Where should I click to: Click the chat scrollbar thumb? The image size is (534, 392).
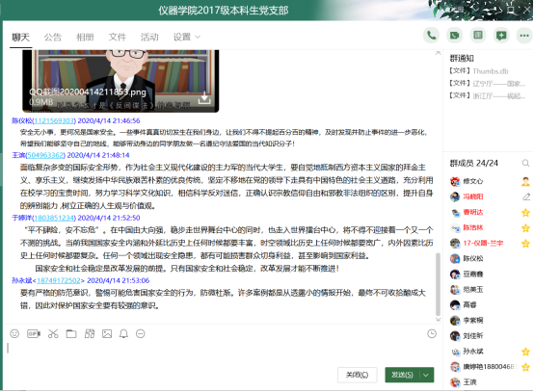[438, 284]
